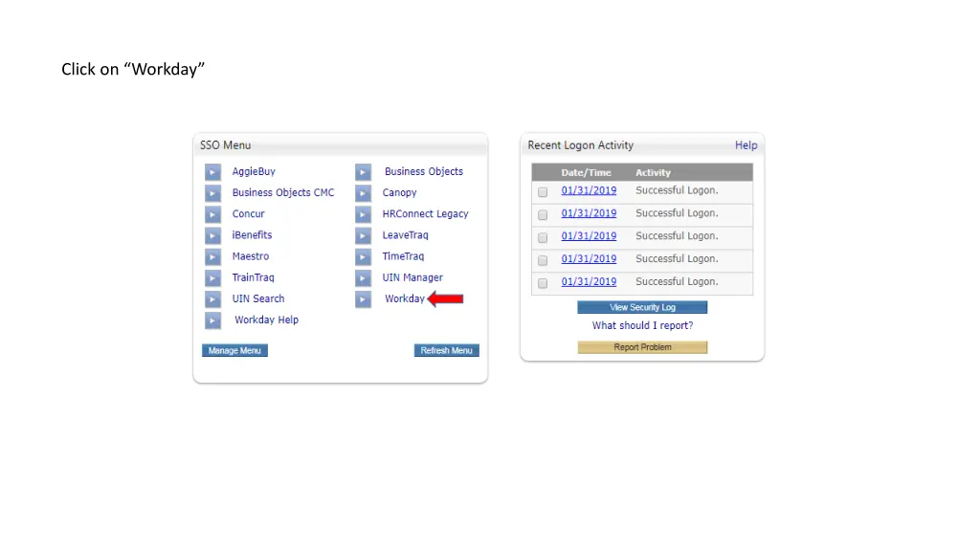
Task: Click the arrow icon beside UIN Manager
Action: [363, 278]
